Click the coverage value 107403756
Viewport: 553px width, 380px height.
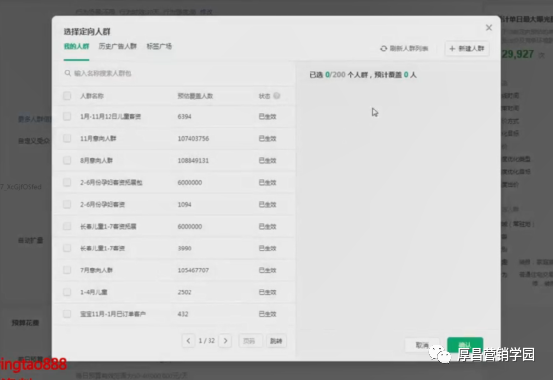click(x=193, y=138)
